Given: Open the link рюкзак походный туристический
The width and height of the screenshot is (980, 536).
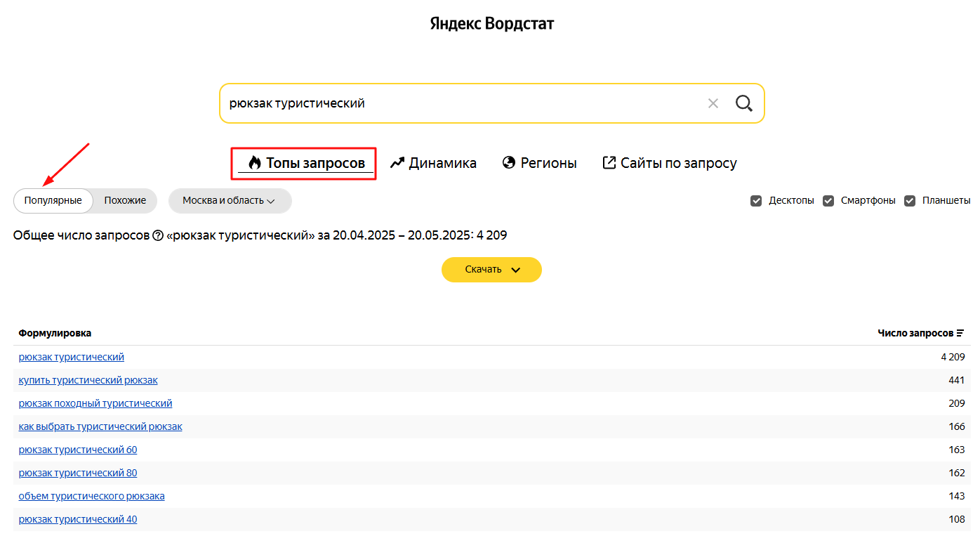Looking at the screenshot, I should [95, 403].
